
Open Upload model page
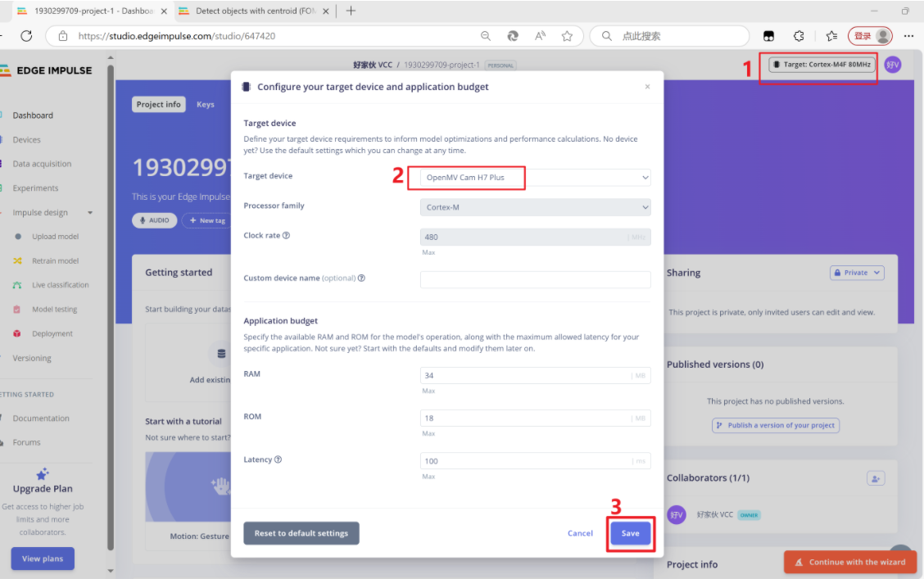tap(56, 237)
